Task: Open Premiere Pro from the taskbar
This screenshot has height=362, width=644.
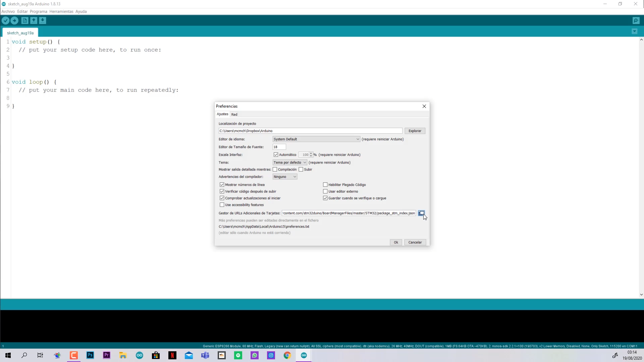Action: (x=107, y=355)
